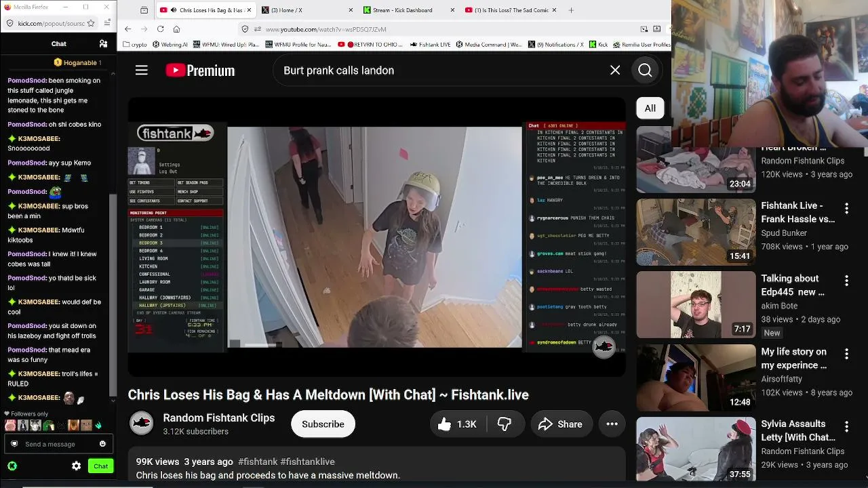This screenshot has height=488, width=868.
Task: Go back in the browser
Action: point(127,29)
